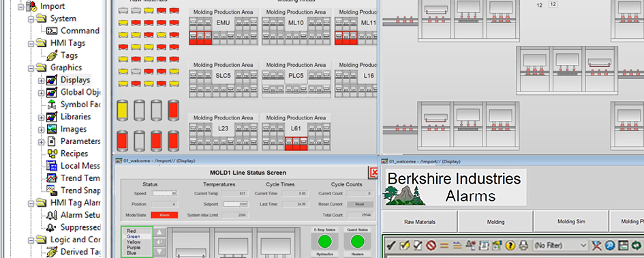
Task: Acknowledge alarm with black checkmark icon
Action: point(392,246)
